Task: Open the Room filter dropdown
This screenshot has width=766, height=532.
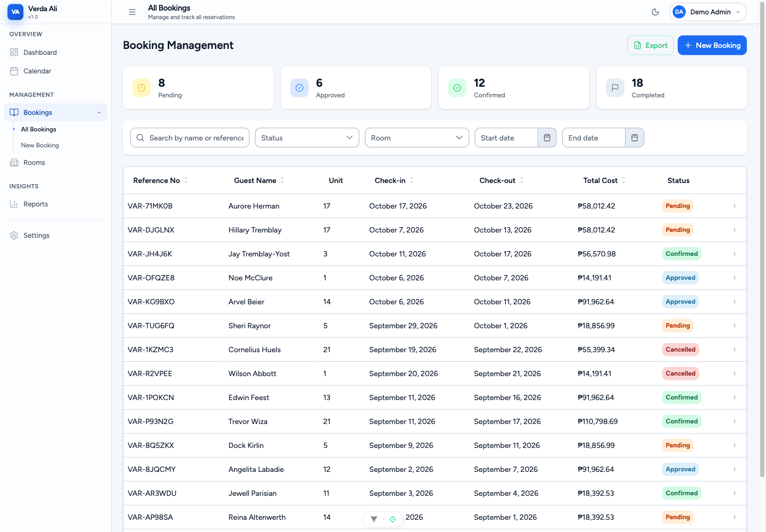Action: (x=417, y=138)
